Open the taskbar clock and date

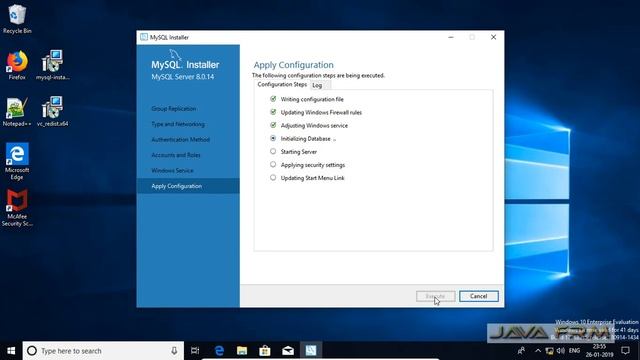(x=600, y=351)
